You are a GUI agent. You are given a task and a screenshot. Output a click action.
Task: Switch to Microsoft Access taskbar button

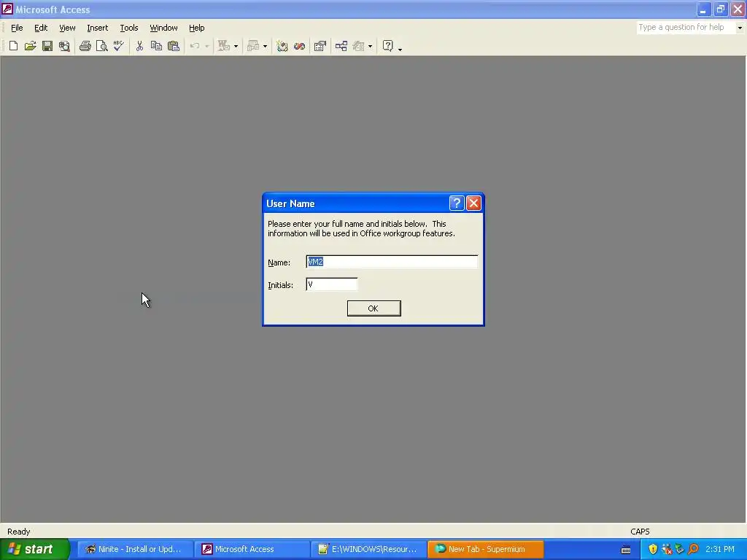[252, 549]
